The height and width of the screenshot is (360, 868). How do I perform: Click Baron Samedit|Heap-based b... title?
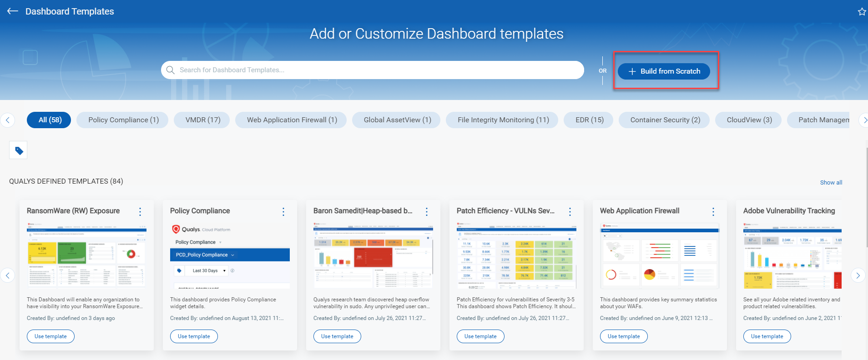coord(363,211)
